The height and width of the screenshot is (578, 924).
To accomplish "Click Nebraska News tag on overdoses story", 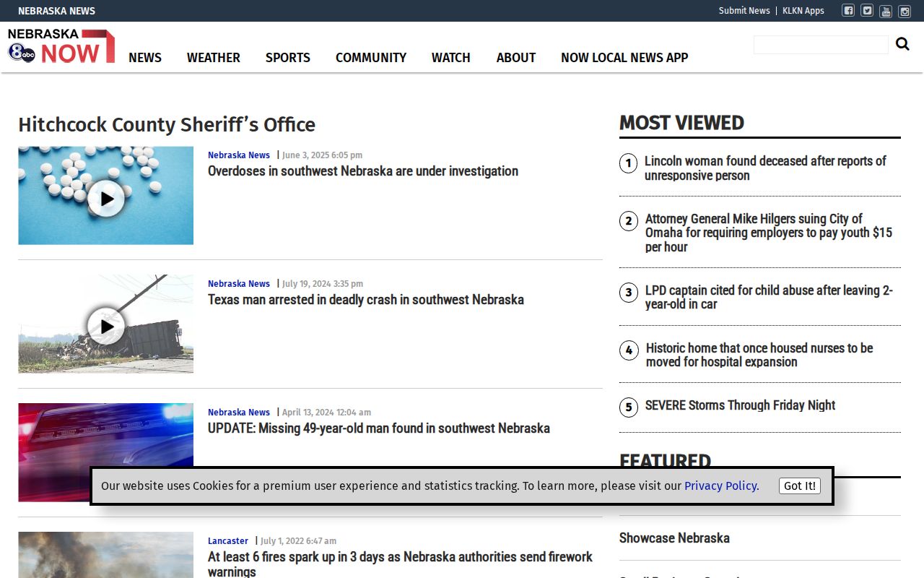I will click(x=239, y=155).
